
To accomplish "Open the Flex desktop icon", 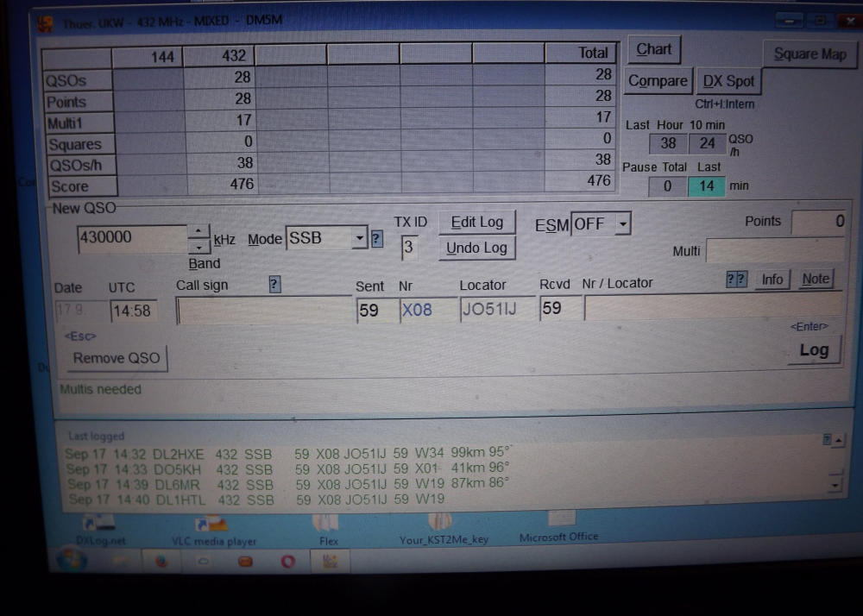I will (x=326, y=525).
